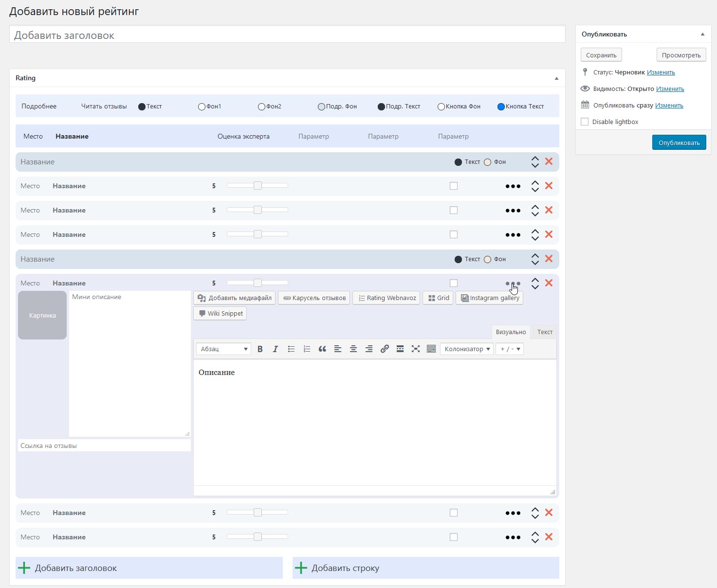Screen dimensions: 717x588
Task: Click the Bold formatting icon
Action: (x=260, y=349)
